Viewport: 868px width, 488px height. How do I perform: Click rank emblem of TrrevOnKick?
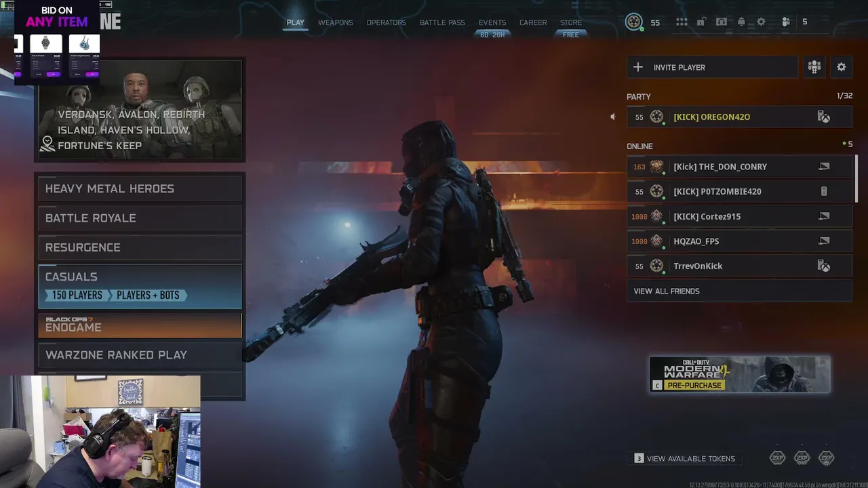point(656,266)
